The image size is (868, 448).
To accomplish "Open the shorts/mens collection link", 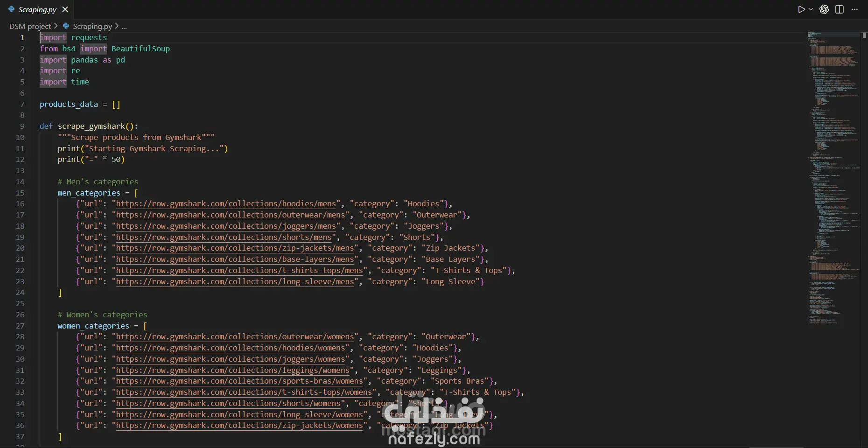I will click(224, 238).
